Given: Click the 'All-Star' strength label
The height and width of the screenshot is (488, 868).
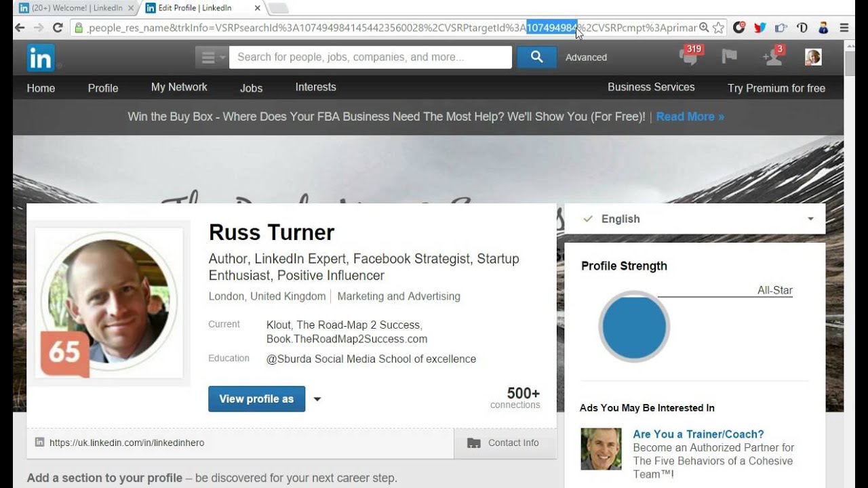Looking at the screenshot, I should (x=775, y=290).
